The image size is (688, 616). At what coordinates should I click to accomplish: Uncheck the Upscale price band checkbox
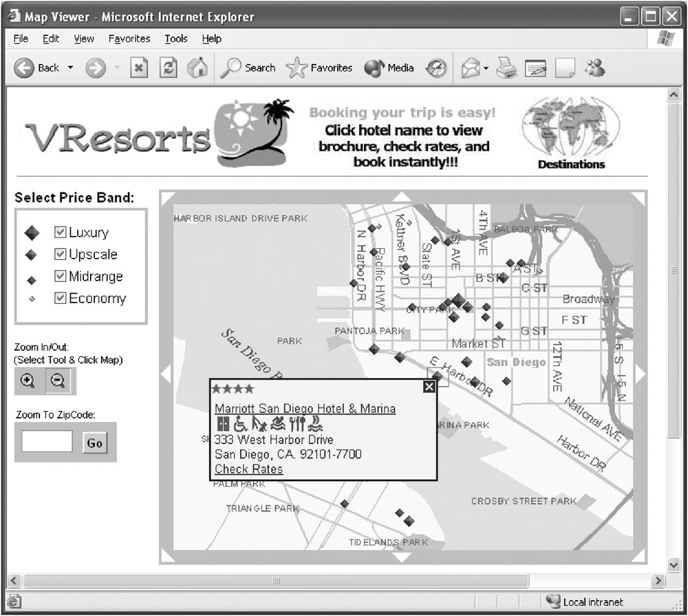pyautogui.click(x=60, y=254)
